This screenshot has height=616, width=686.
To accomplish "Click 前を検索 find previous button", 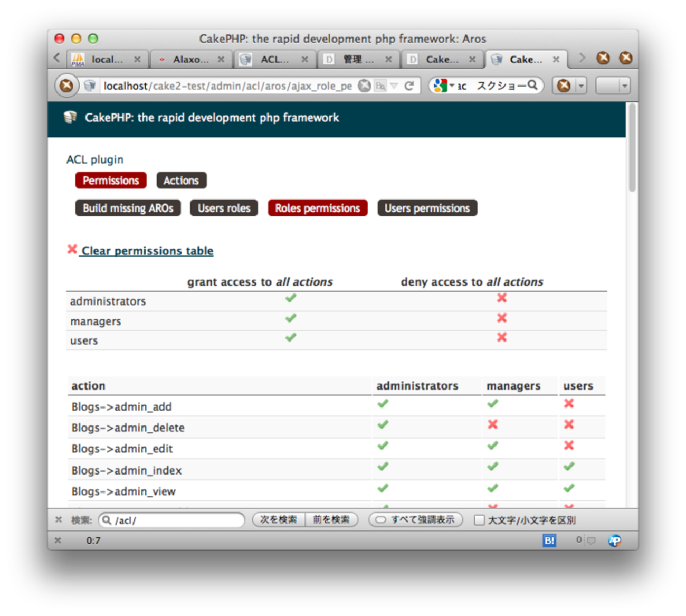I will tap(331, 520).
